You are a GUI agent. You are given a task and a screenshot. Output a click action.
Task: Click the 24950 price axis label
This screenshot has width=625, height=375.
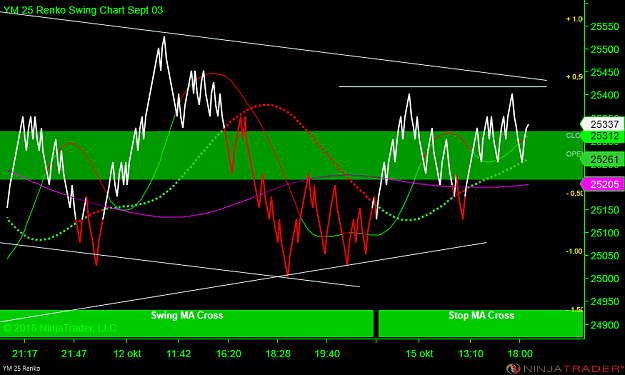(605, 302)
